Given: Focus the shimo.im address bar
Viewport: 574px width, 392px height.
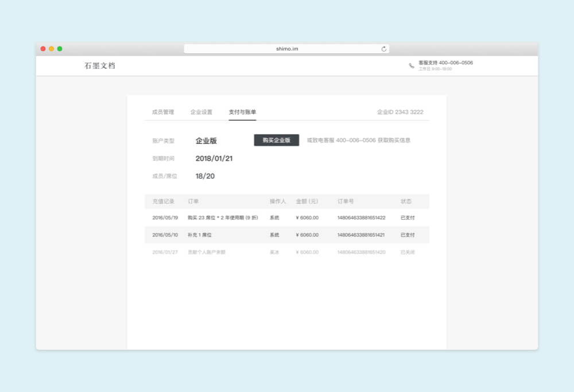Looking at the screenshot, I should click(286, 49).
